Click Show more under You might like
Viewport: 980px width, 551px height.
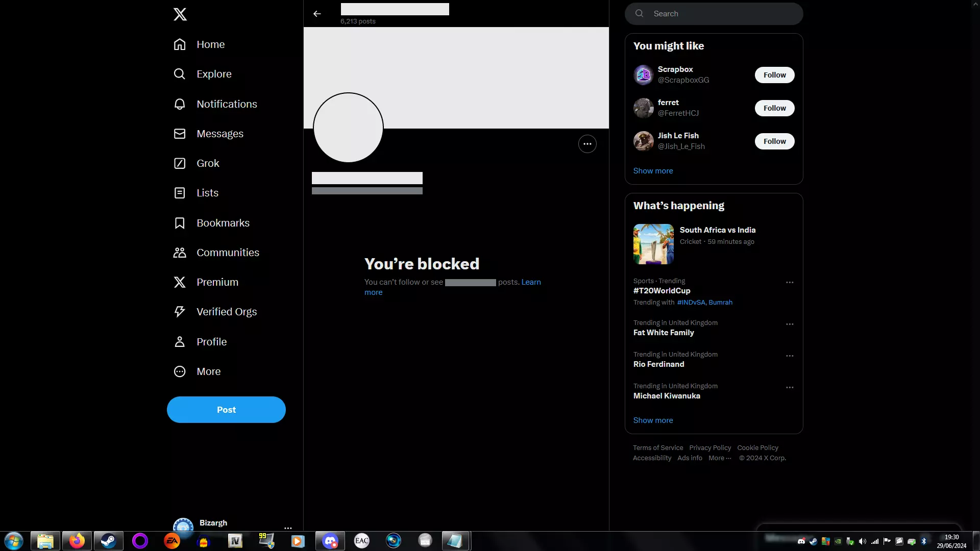tap(653, 171)
